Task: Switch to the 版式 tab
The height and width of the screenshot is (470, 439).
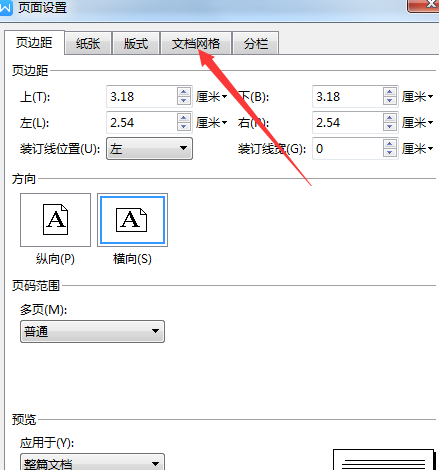Action: (x=136, y=43)
